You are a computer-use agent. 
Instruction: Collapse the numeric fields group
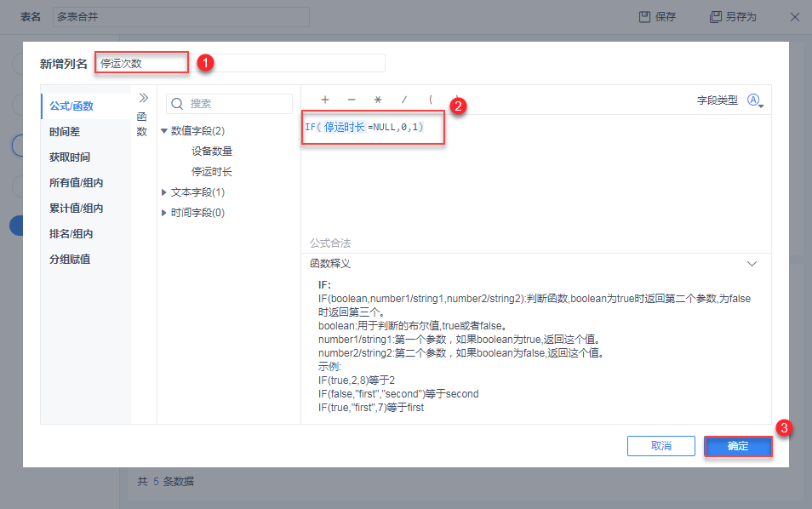[x=163, y=131]
